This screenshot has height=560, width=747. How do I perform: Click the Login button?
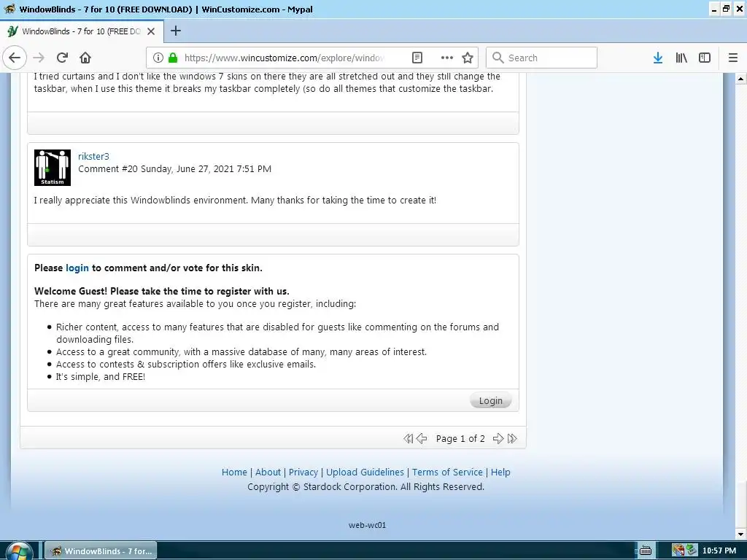point(491,400)
